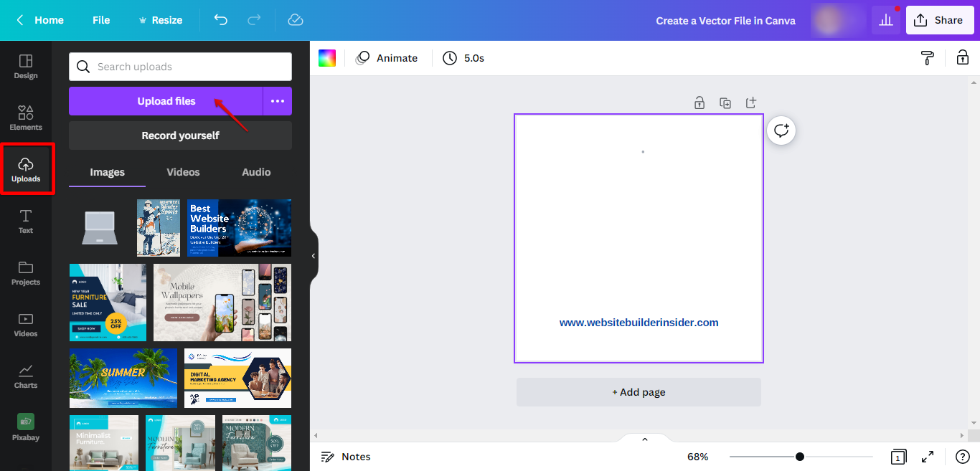Click the cloud save status icon

click(296, 20)
